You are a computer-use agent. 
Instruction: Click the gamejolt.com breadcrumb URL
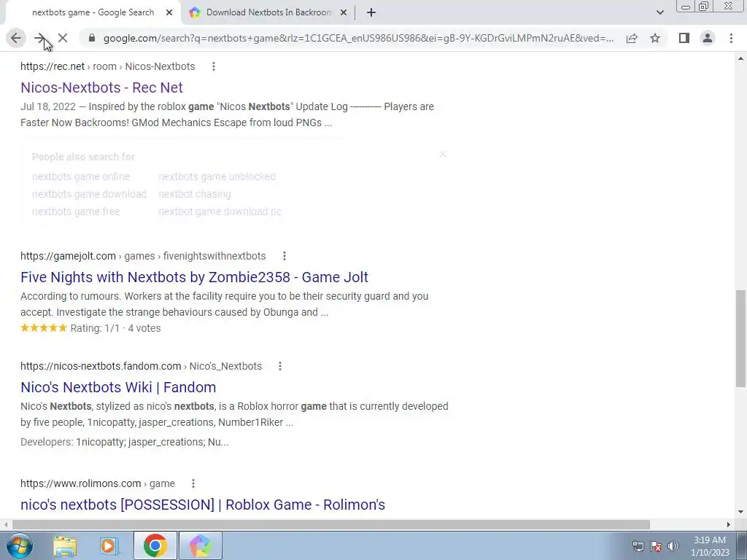143,256
